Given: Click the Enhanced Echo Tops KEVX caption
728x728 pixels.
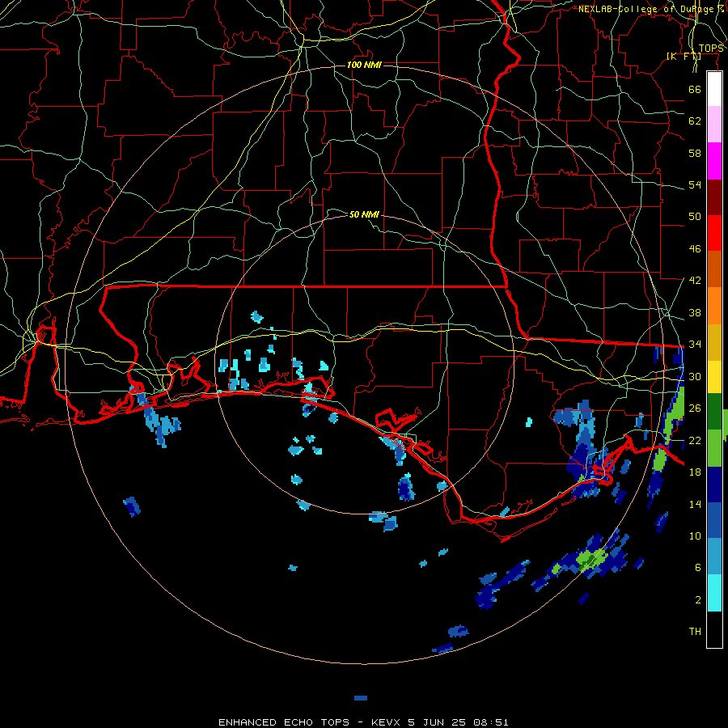Looking at the screenshot, I should (x=363, y=722).
